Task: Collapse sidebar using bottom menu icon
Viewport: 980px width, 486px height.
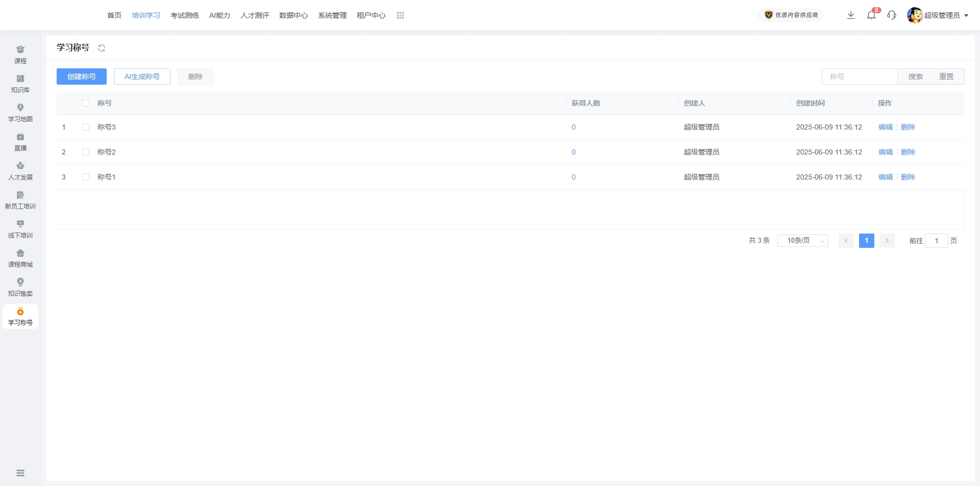Action: coord(20,473)
